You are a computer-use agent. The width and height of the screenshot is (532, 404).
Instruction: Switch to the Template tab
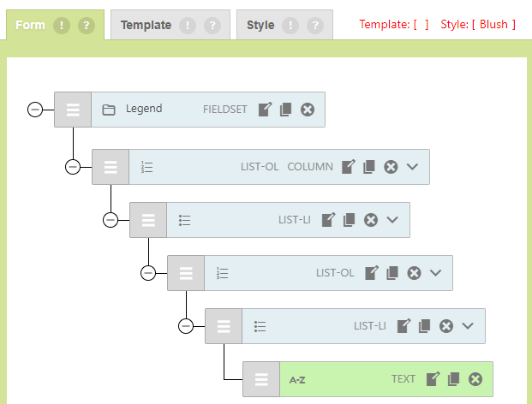pos(146,26)
